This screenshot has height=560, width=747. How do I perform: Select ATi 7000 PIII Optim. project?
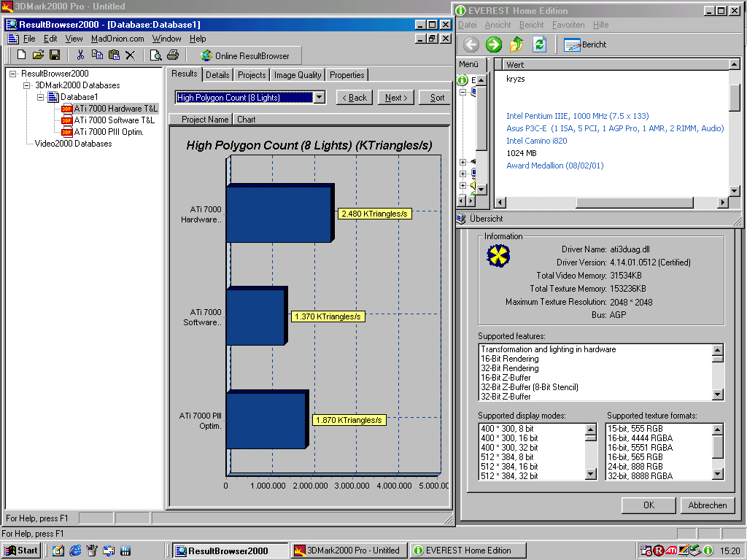click(109, 132)
